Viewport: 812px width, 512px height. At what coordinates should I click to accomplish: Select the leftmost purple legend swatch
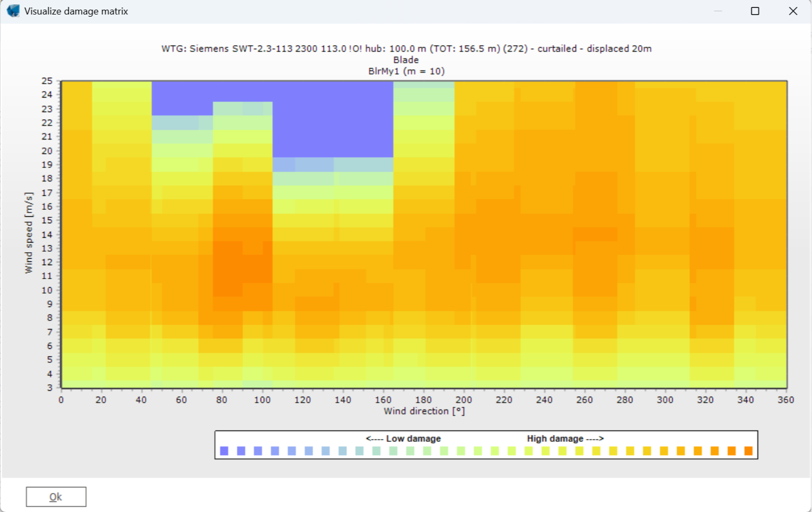224,450
